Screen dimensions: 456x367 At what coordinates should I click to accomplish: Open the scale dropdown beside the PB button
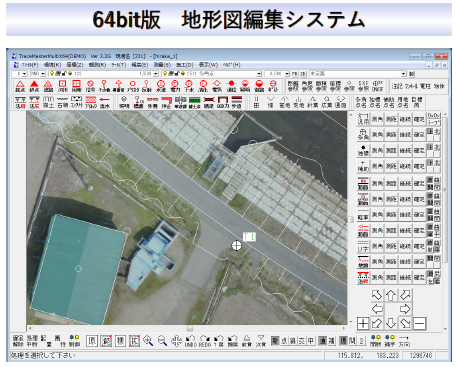286,74
